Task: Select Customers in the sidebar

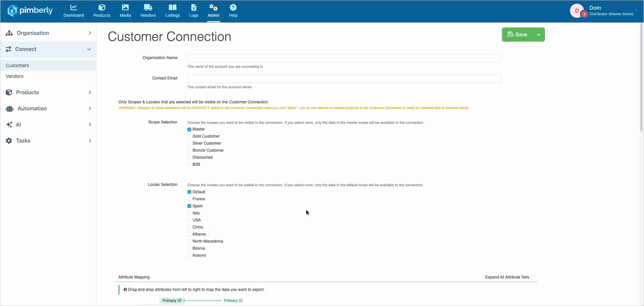Action: [17, 65]
